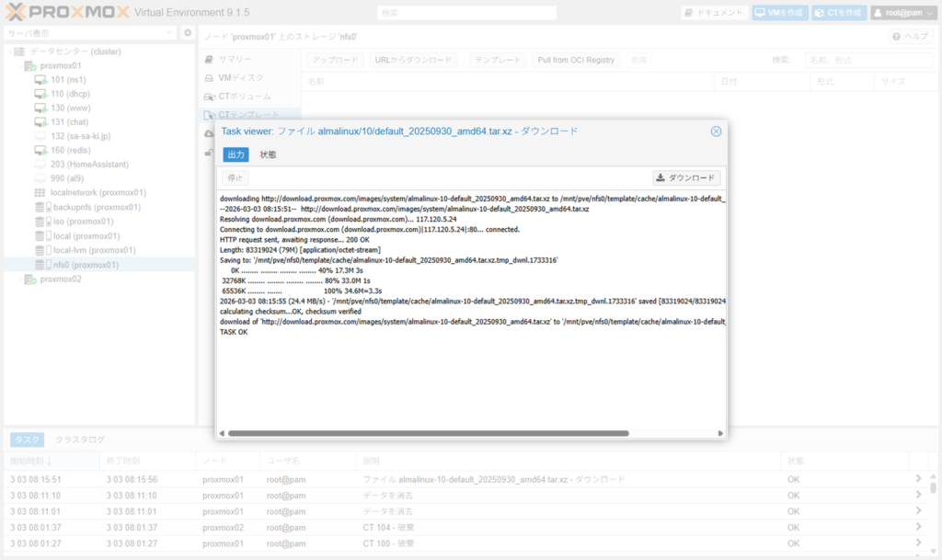Screen dimensions: 942x560
Task: Click the top search input field
Action: [x=467, y=13]
